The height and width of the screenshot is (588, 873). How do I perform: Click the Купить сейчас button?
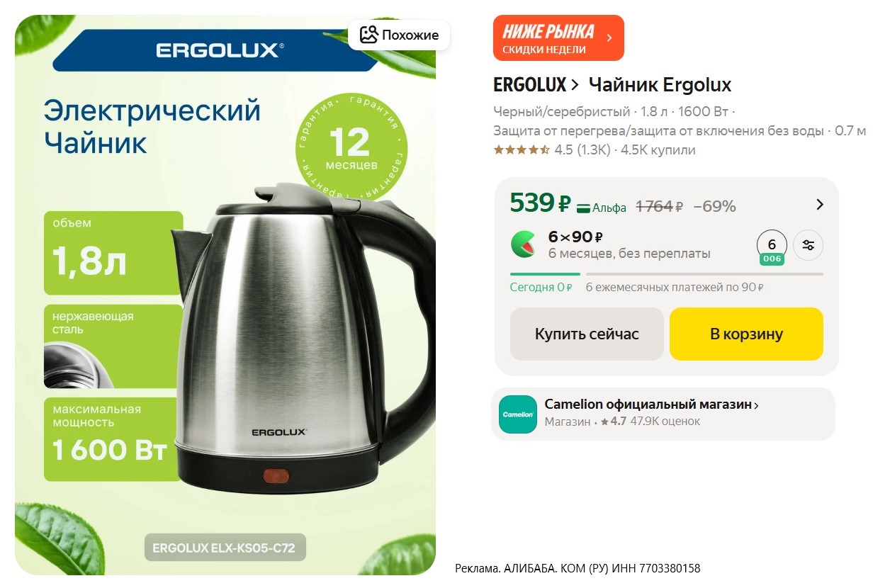click(x=587, y=334)
